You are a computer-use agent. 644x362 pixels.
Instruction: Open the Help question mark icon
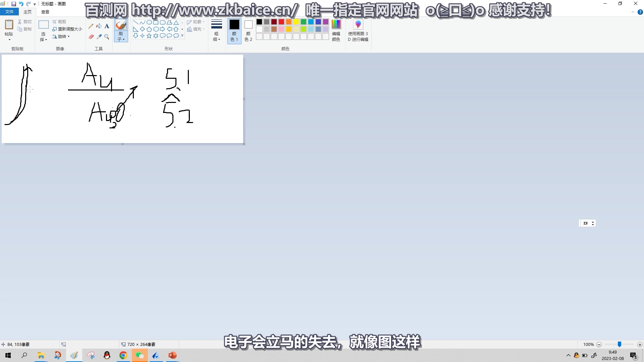pos(640,12)
